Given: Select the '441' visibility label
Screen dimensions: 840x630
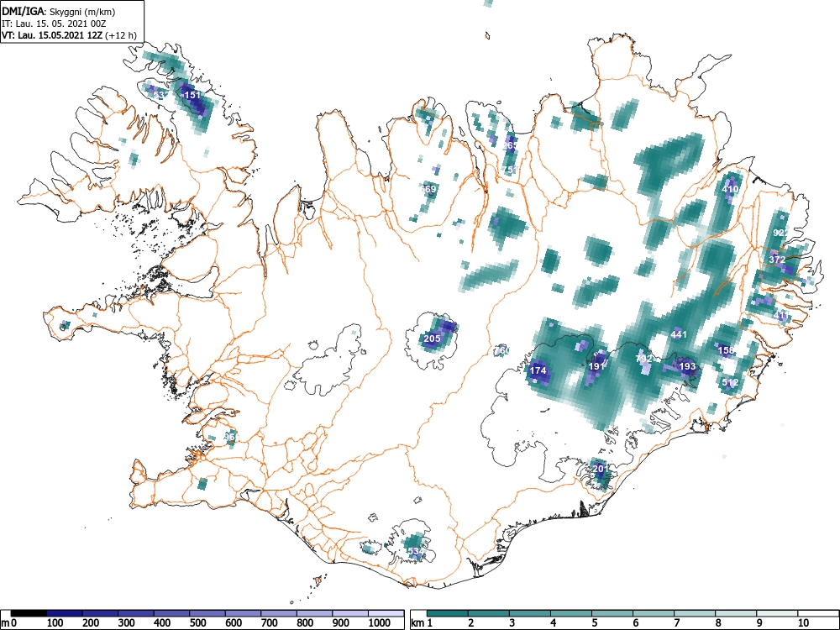Looking at the screenshot, I should point(678,335).
